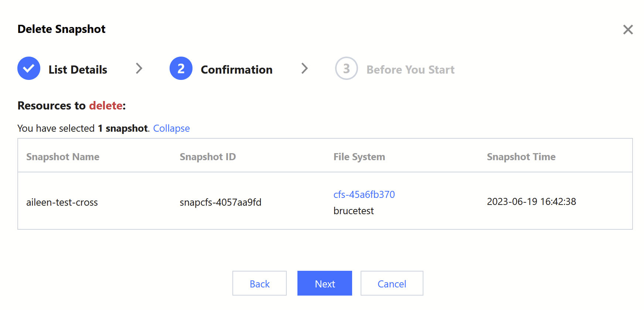Screen dimensions: 644x310
Task: Collapse the selected snapshot list
Action: [x=171, y=128]
